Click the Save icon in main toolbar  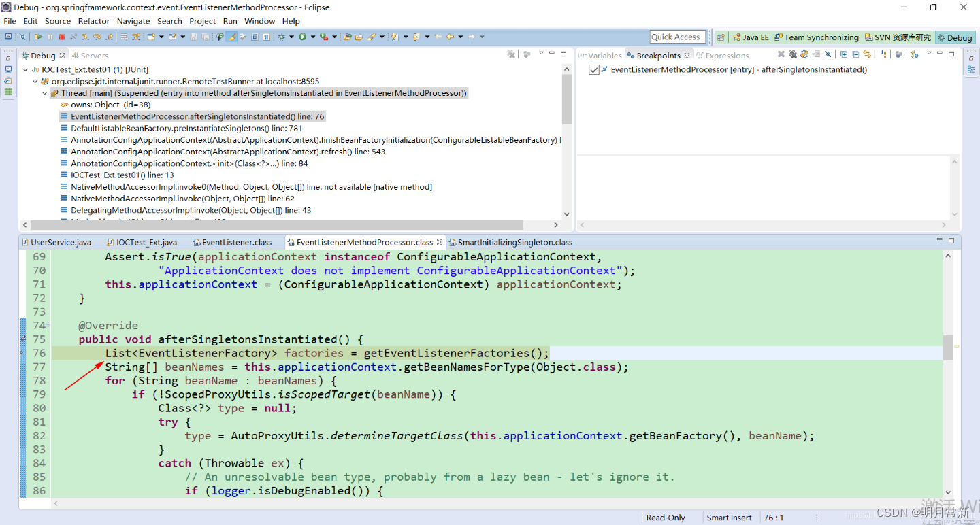pos(193,37)
